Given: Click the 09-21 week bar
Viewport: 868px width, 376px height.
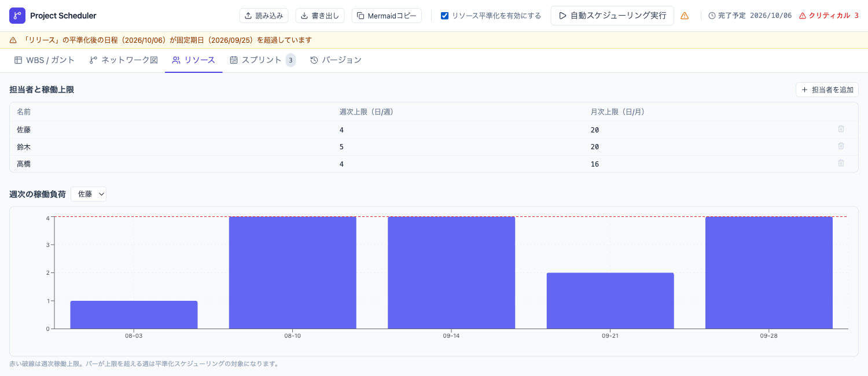Looking at the screenshot, I should 610,301.
